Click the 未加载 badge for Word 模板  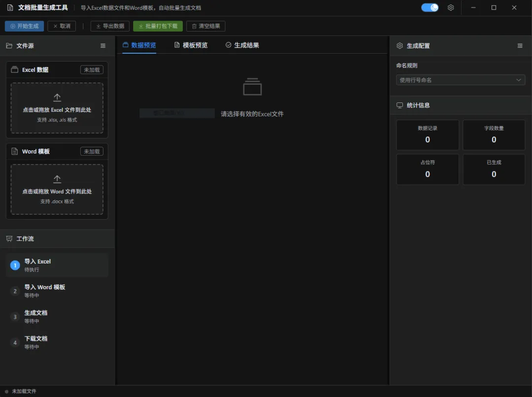pos(92,151)
